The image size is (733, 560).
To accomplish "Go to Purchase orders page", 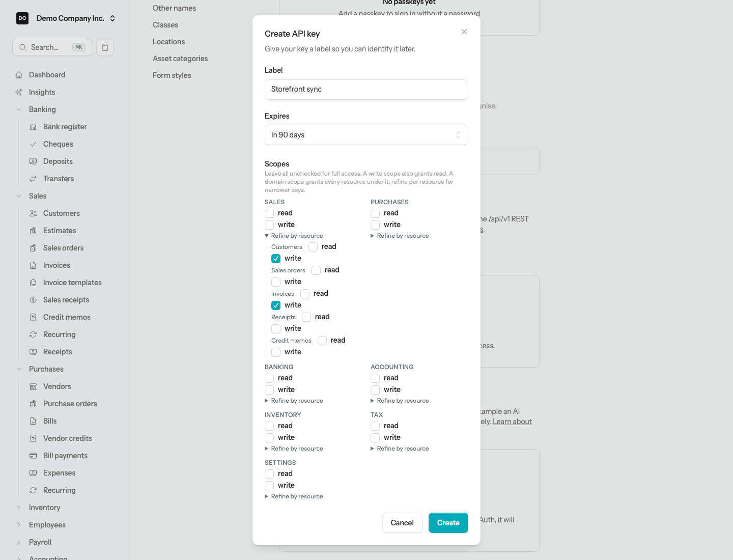I will tap(70, 404).
